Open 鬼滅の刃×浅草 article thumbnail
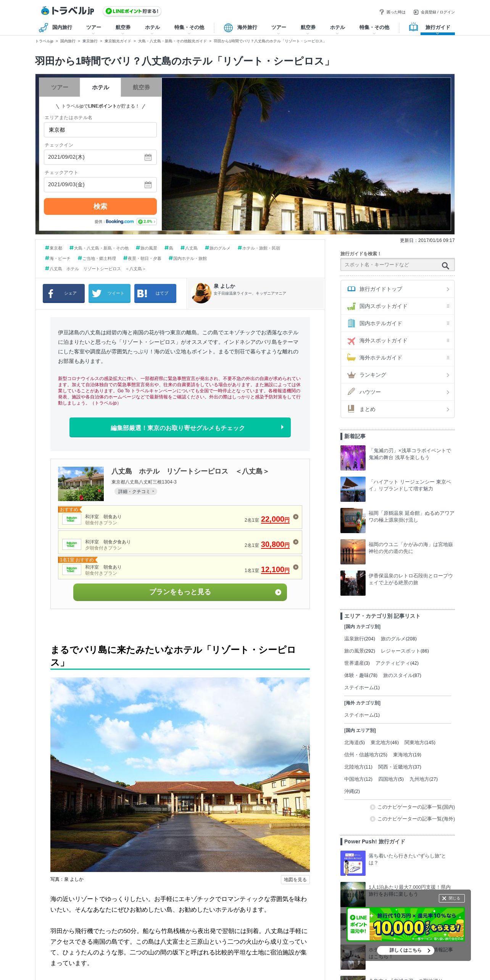The width and height of the screenshot is (490, 980). [353, 458]
